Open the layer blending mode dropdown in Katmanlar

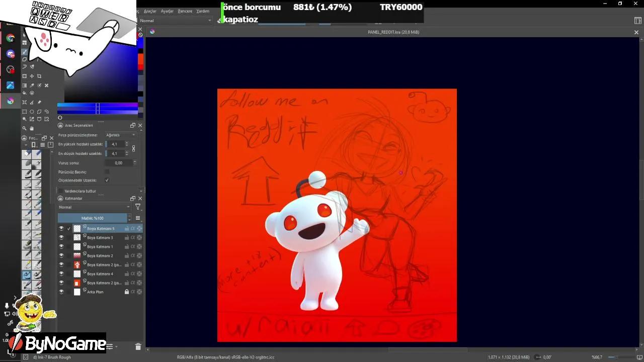coord(95,207)
